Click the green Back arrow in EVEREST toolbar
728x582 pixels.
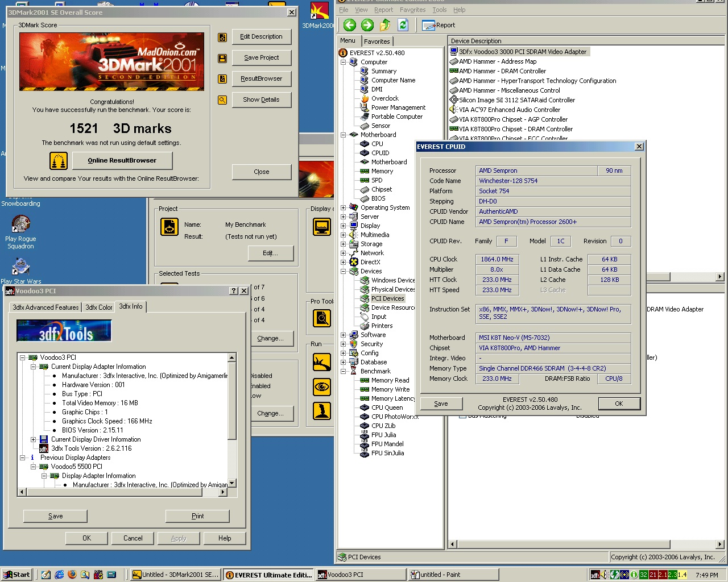[x=350, y=25]
